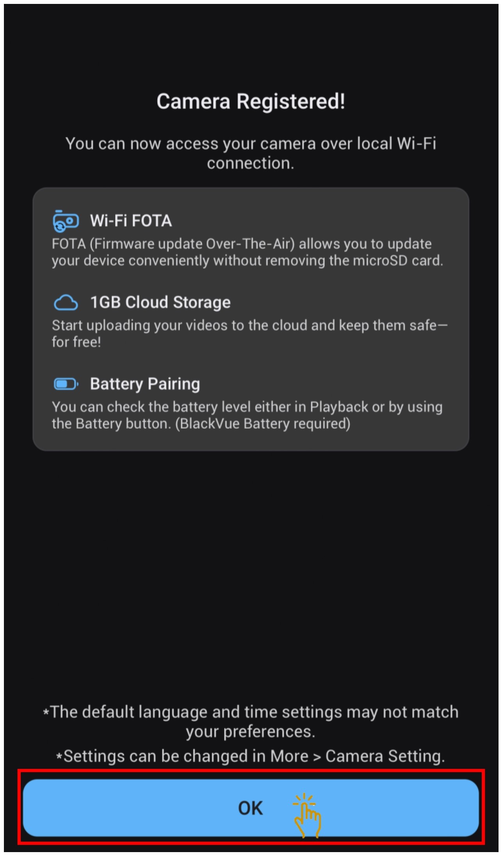
Task: Tap the More > Camera Setting note
Action: (x=251, y=756)
